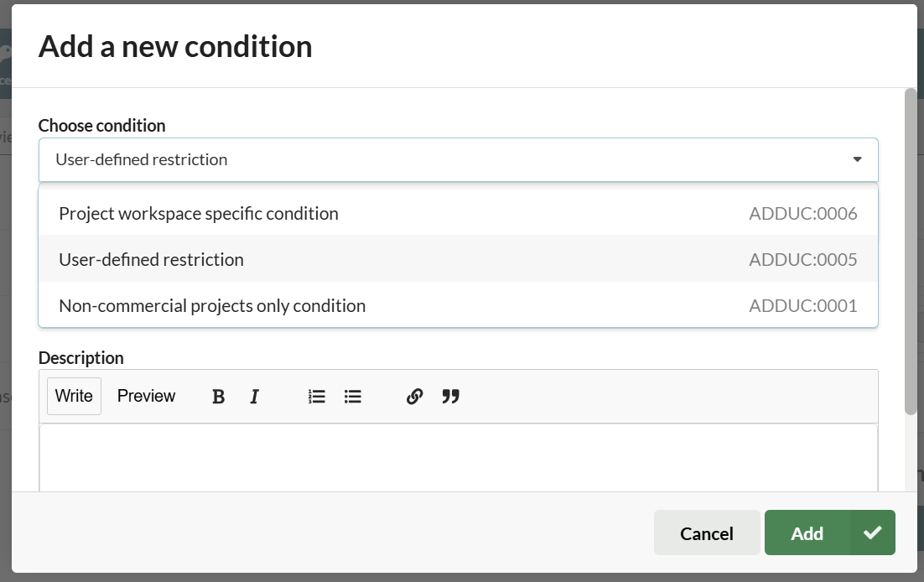Click the checkmark icon on Add button
The image size is (924, 582).
pyautogui.click(x=873, y=533)
